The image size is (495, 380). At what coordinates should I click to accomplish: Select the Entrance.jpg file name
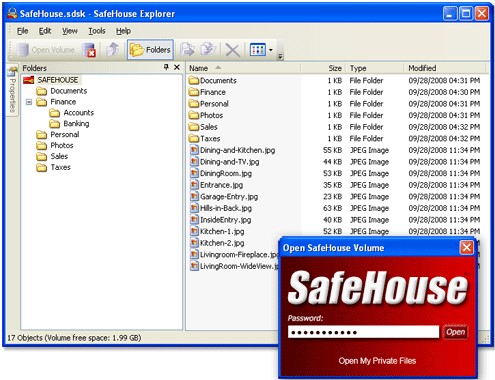point(221,185)
